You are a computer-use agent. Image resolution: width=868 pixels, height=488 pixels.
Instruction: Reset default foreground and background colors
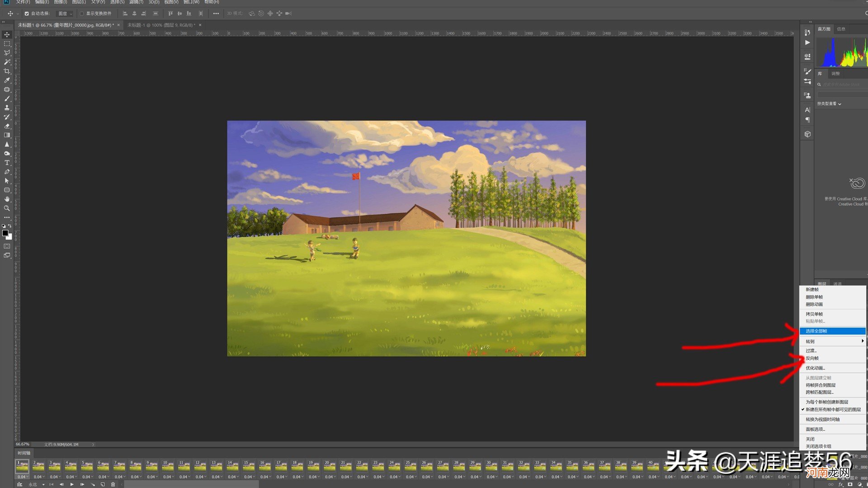4,226
